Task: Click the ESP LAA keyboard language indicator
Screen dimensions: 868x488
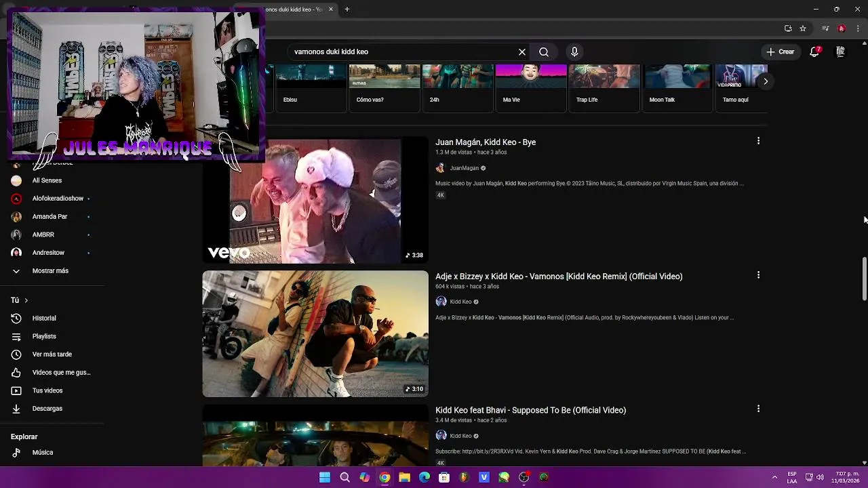Action: (x=792, y=477)
